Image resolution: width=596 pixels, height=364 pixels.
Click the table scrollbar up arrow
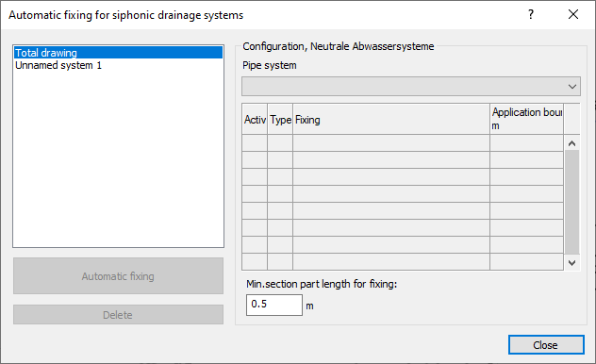tap(571, 143)
